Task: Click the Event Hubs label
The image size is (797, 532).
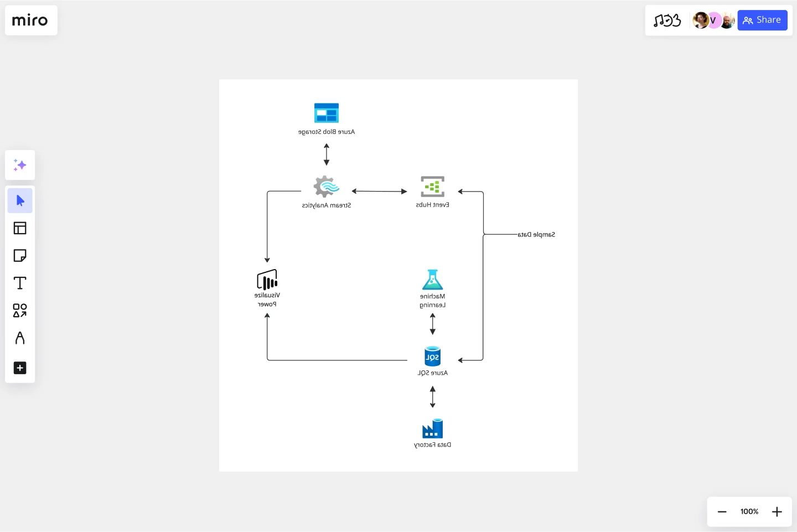Action: tap(432, 205)
